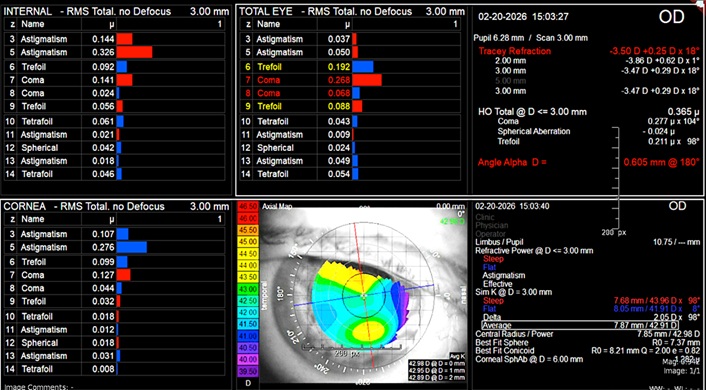
Task: Click the 0.605 mm @ 180° Angle Alpha value
Action: 662,162
